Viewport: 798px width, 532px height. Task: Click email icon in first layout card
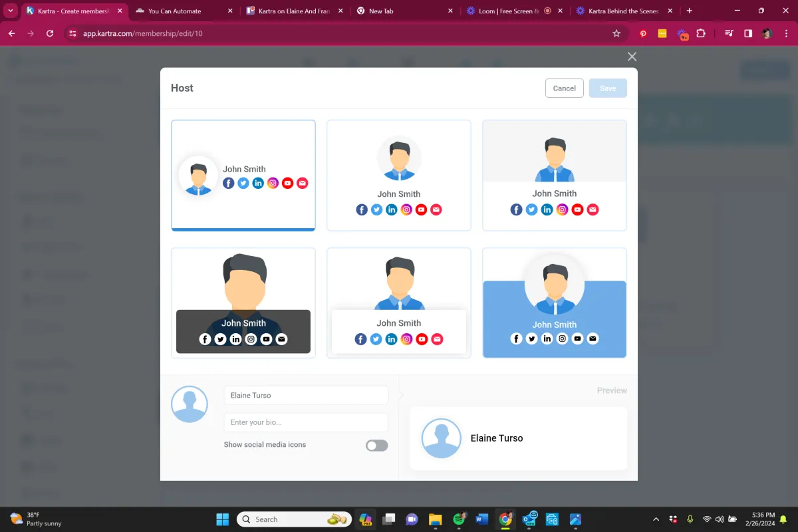[303, 183]
